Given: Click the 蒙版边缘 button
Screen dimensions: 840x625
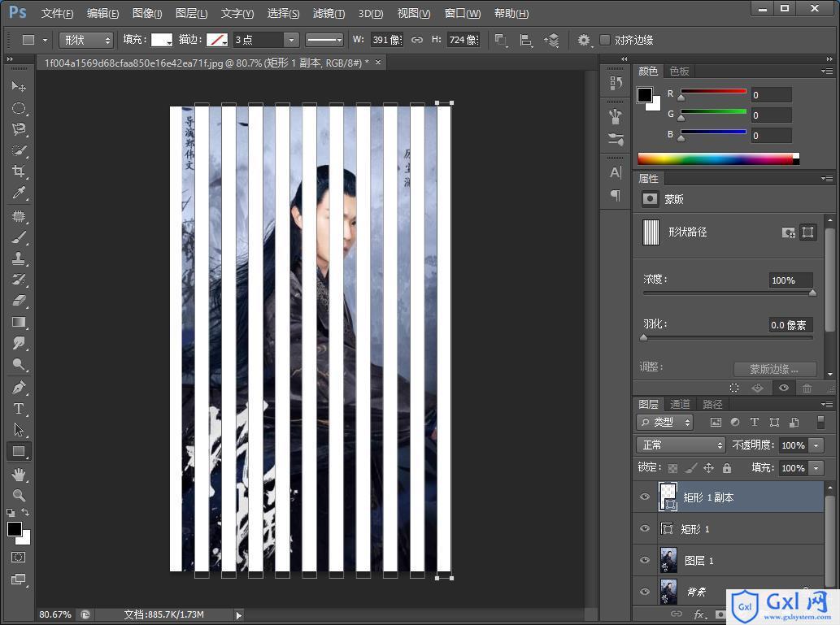Looking at the screenshot, I should tap(775, 369).
